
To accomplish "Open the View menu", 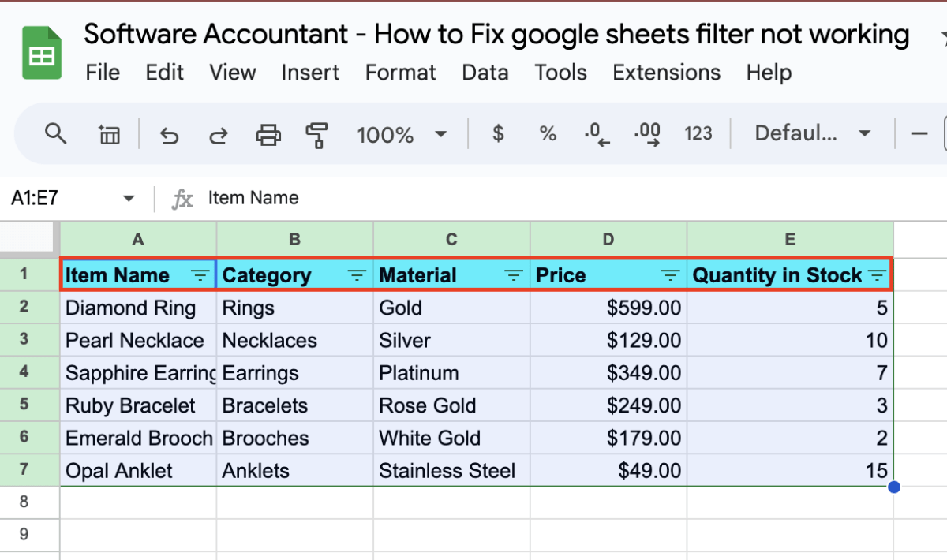I will 233,73.
